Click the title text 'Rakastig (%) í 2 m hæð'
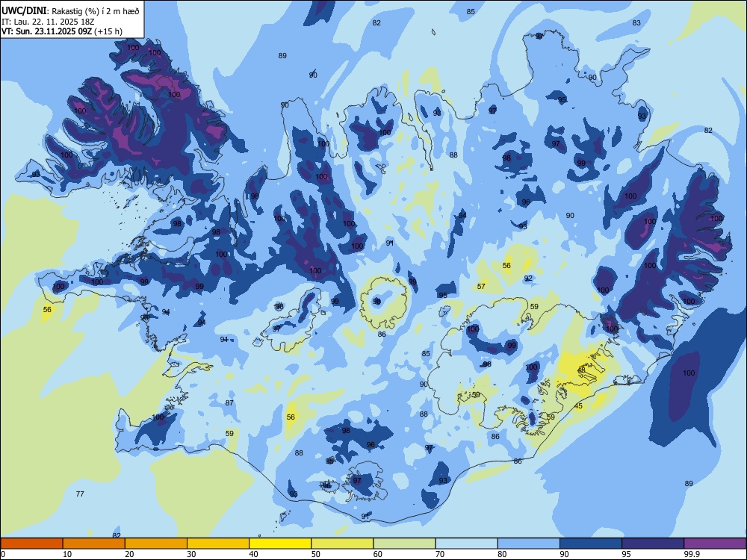 [95, 11]
